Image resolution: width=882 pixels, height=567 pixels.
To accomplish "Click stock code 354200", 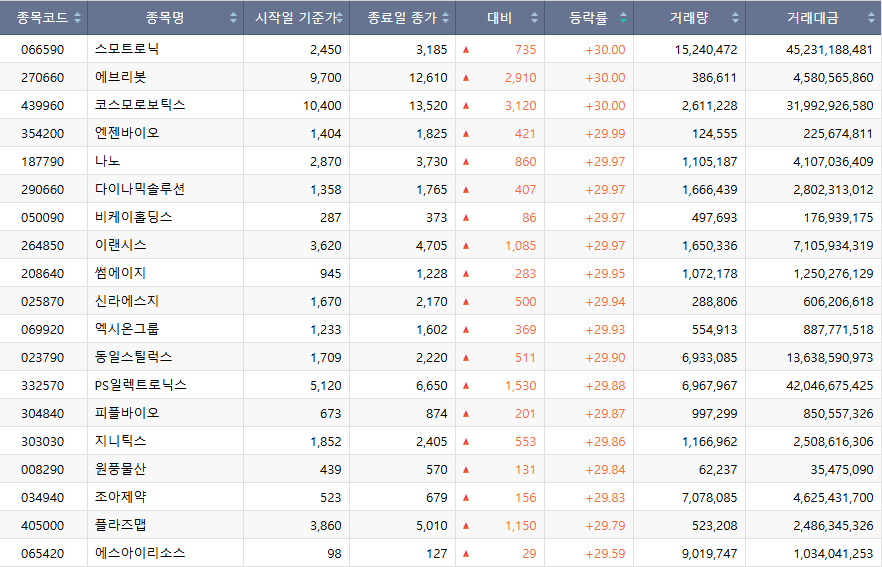I will coord(43,133).
